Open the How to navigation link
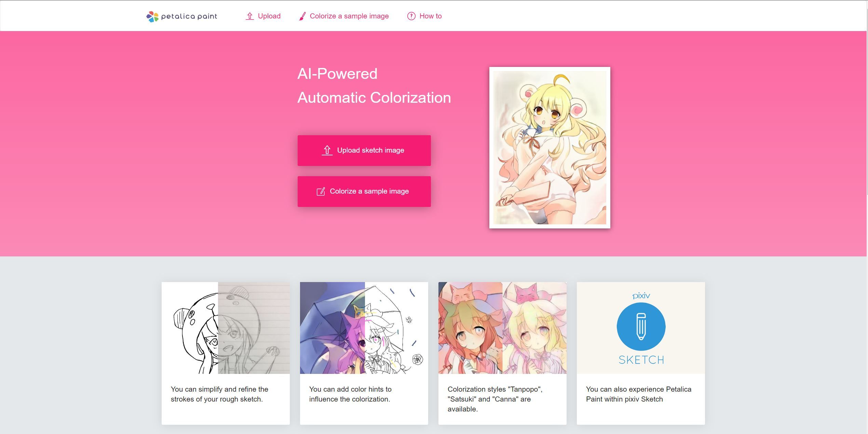This screenshot has height=434, width=868. (430, 16)
